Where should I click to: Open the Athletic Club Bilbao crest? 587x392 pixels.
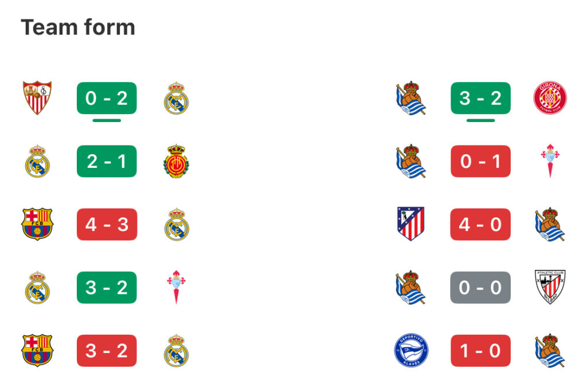550,287
